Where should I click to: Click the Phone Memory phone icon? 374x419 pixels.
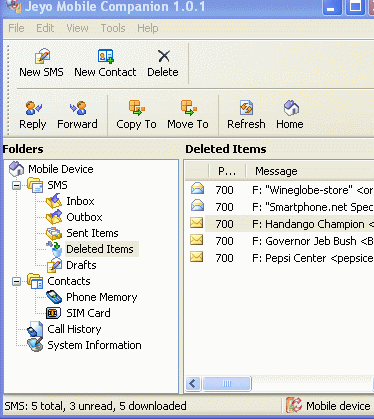(54, 297)
